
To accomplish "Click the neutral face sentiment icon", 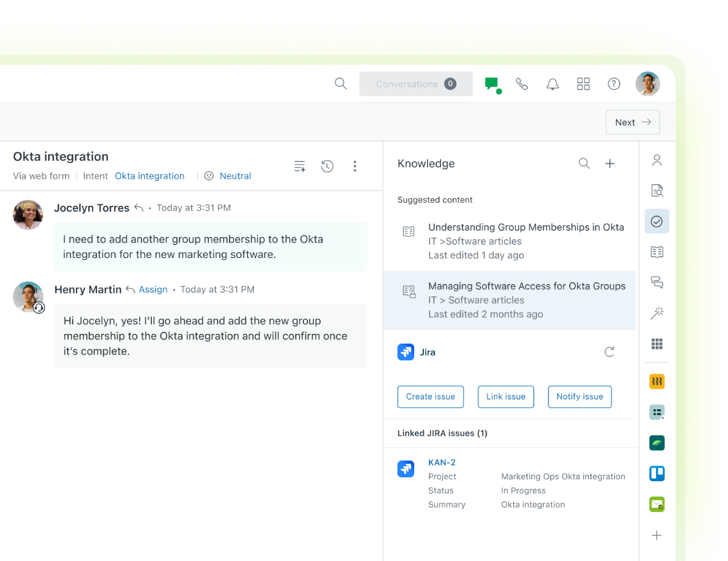I will 209,176.
